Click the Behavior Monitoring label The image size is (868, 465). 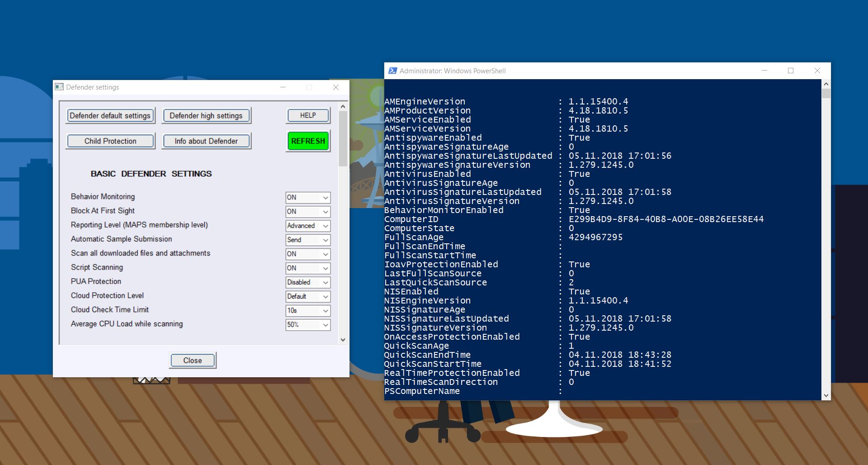pos(103,197)
